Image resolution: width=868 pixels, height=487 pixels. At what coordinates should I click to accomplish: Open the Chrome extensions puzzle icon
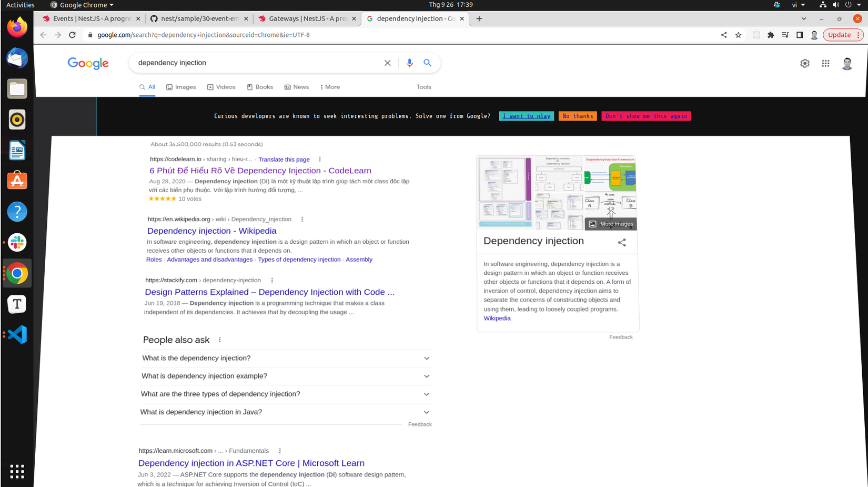point(771,35)
